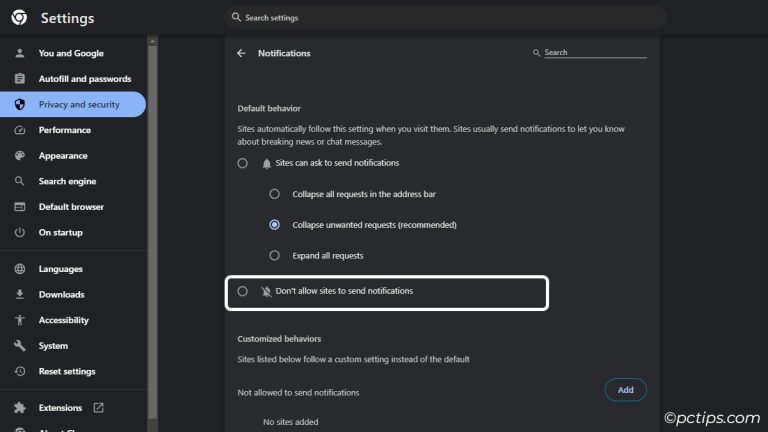768x432 pixels.
Task: Go to Privacy and security section
Action: (73, 104)
